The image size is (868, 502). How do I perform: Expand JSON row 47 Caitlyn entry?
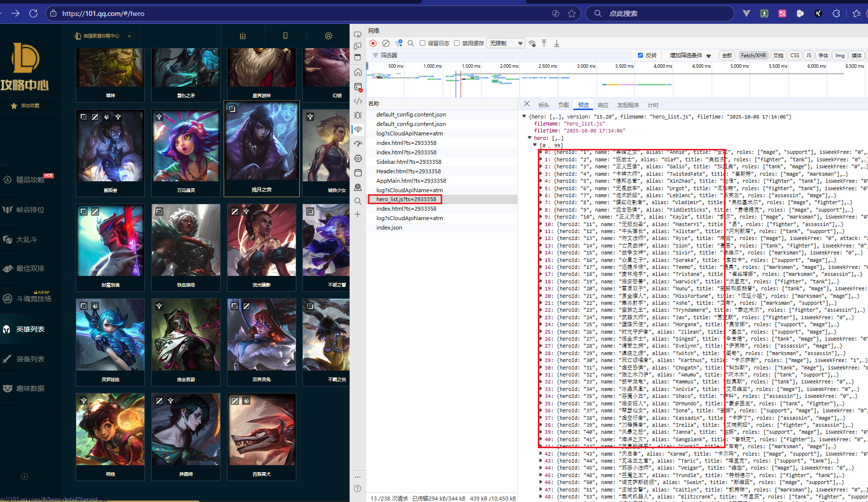click(x=541, y=490)
